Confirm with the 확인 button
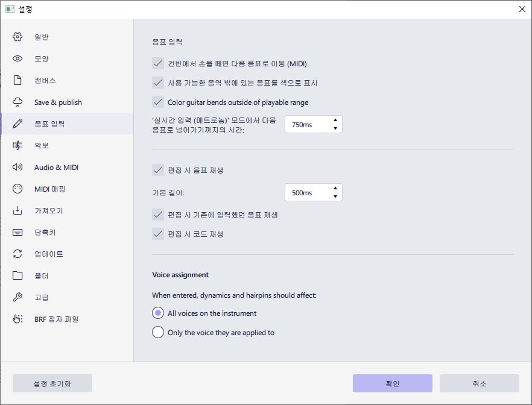The image size is (532, 405). [x=393, y=383]
